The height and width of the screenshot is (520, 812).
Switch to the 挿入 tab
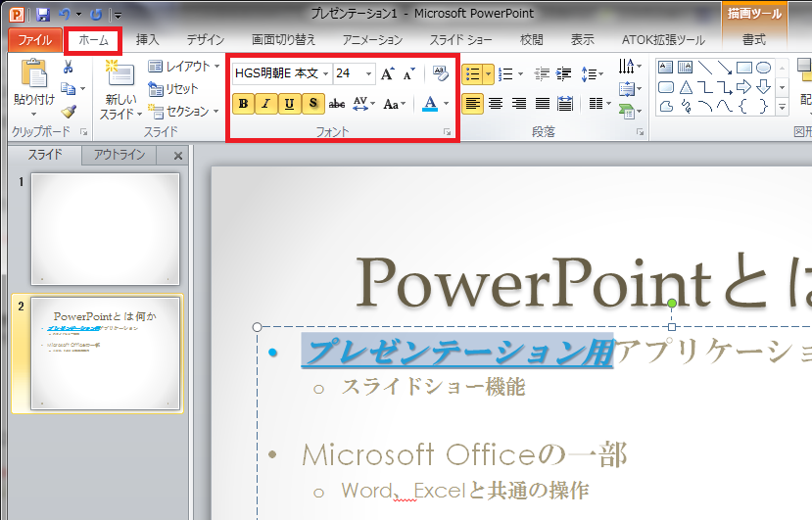click(x=148, y=40)
